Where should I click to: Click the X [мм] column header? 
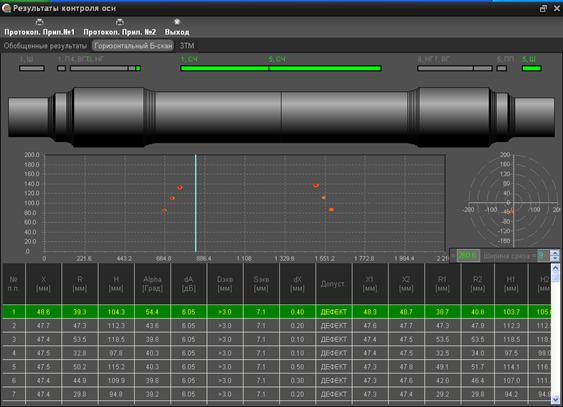(x=43, y=284)
